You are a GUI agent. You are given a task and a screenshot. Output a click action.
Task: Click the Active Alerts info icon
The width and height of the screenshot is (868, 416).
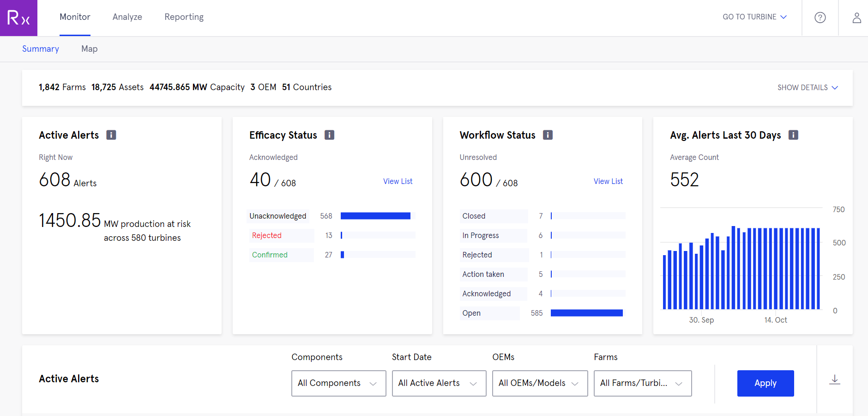(111, 135)
